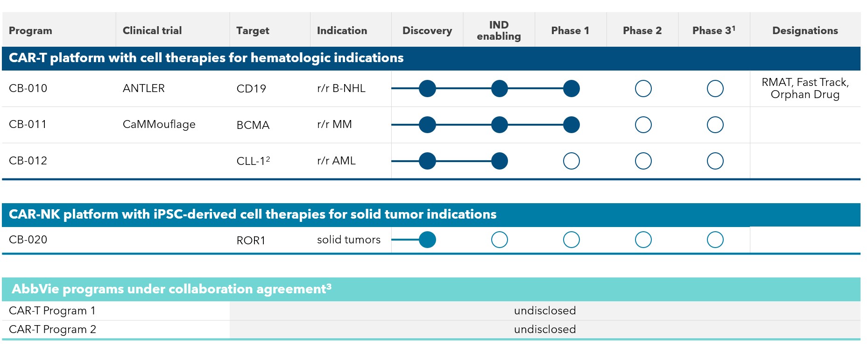Select CB-011's empty Phase 3 circle
Viewport: 868px width, 348px height.
[715, 125]
